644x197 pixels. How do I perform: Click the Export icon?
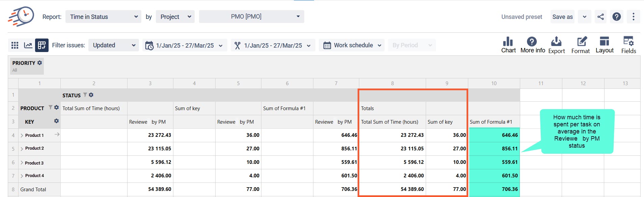(557, 45)
